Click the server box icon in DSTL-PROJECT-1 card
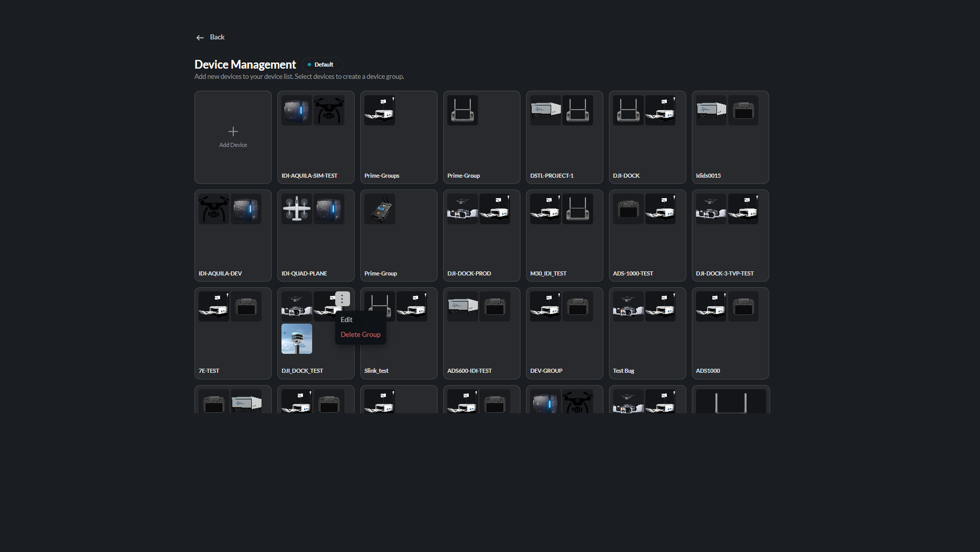 [546, 110]
